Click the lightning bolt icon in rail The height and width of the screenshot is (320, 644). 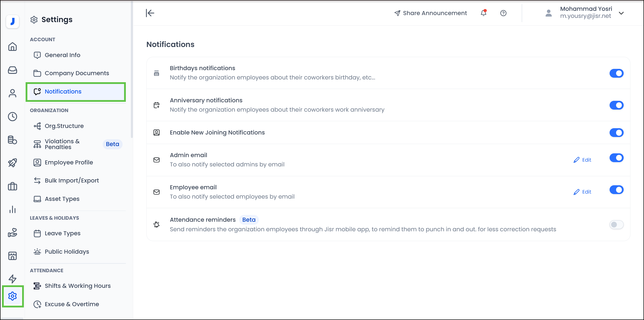12,279
